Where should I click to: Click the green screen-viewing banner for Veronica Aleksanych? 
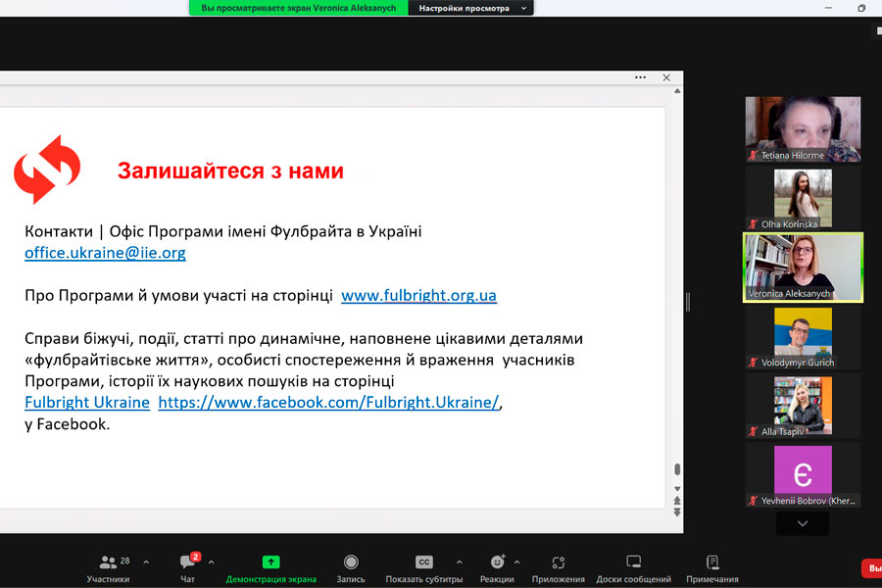[x=299, y=8]
